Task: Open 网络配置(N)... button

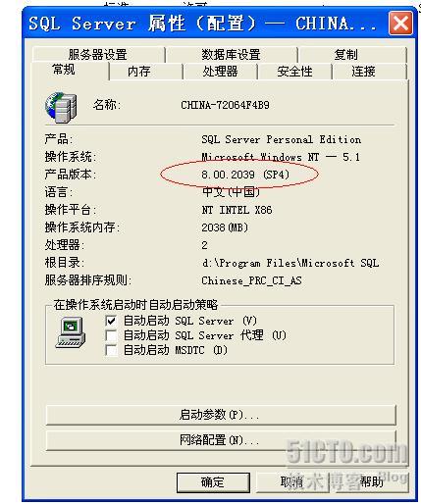Action: 221,440
